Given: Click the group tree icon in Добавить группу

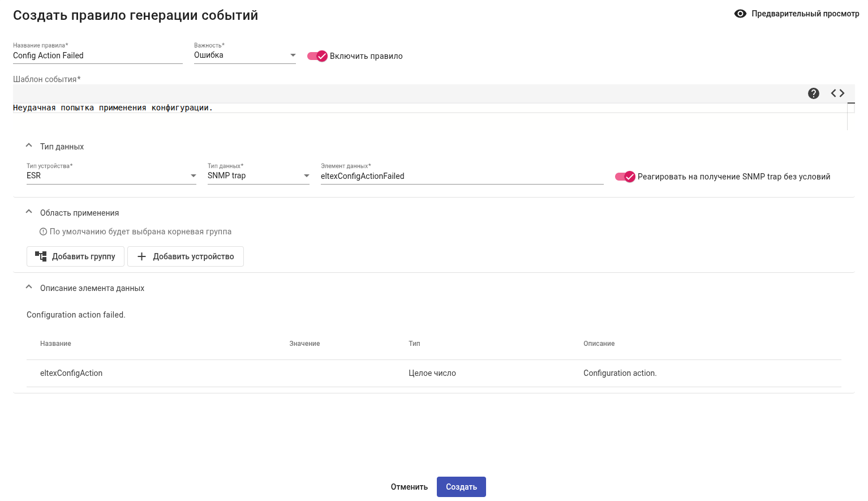Looking at the screenshot, I should pos(41,256).
